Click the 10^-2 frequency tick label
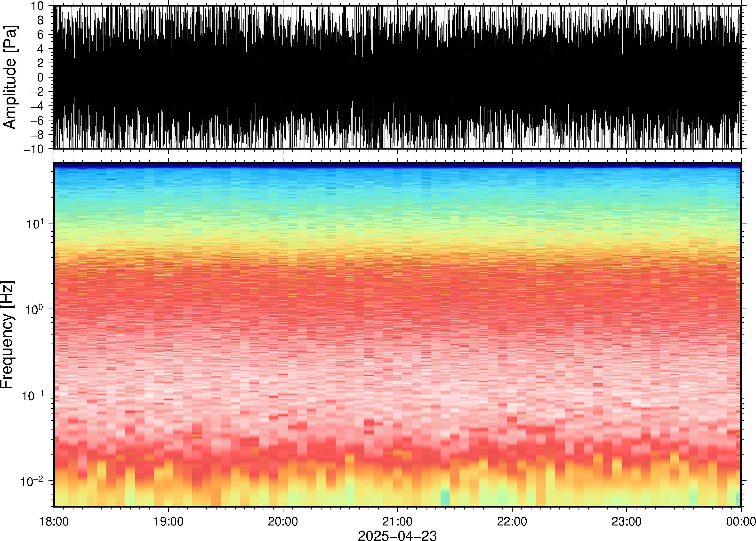The height and width of the screenshot is (541, 756). (x=32, y=481)
